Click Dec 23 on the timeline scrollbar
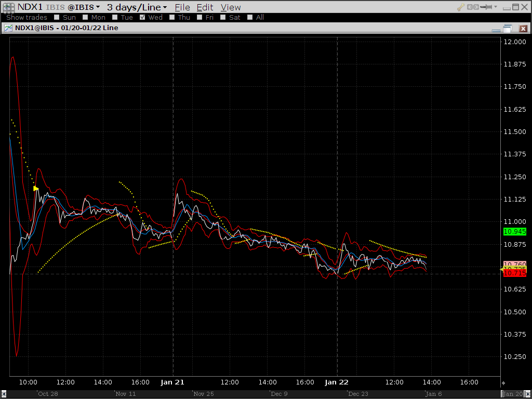This screenshot has width=532, height=399. coord(358,394)
